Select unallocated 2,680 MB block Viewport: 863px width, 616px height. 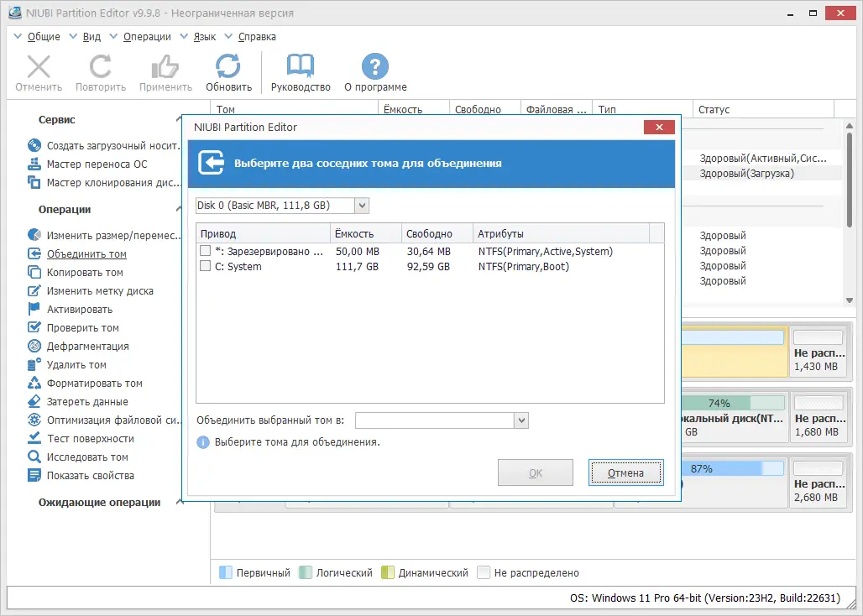pyautogui.click(x=818, y=483)
